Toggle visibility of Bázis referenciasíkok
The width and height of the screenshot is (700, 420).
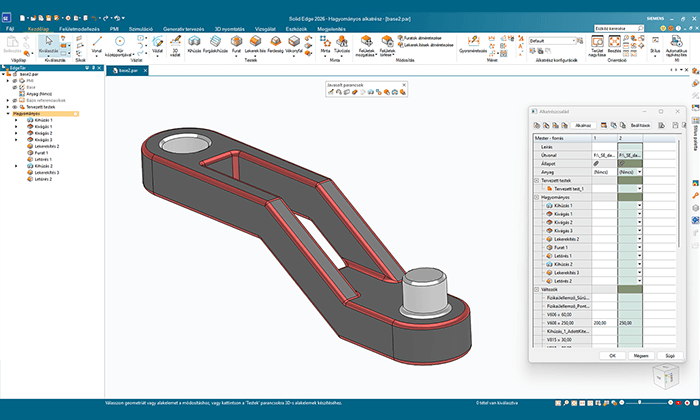point(16,100)
